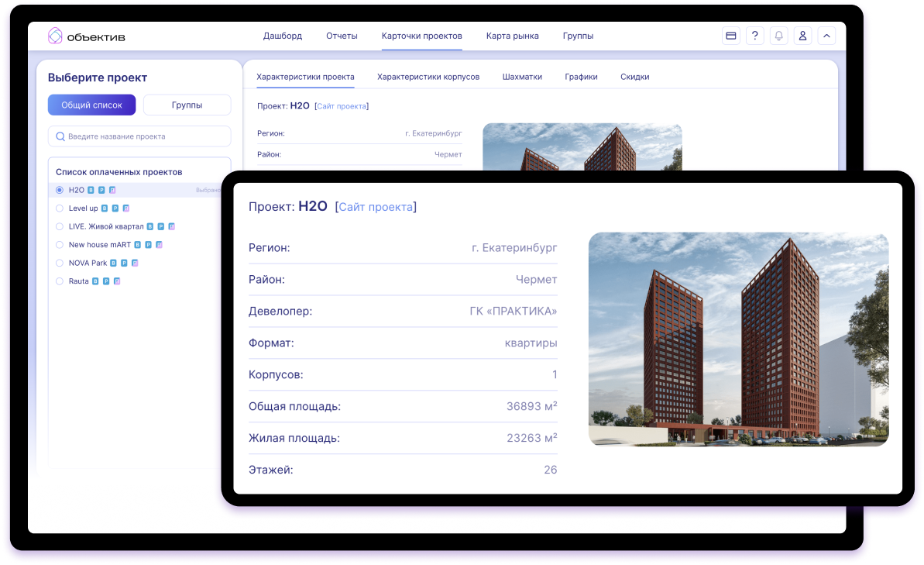
Task: Click the П badge next to Rauta
Action: click(x=117, y=282)
